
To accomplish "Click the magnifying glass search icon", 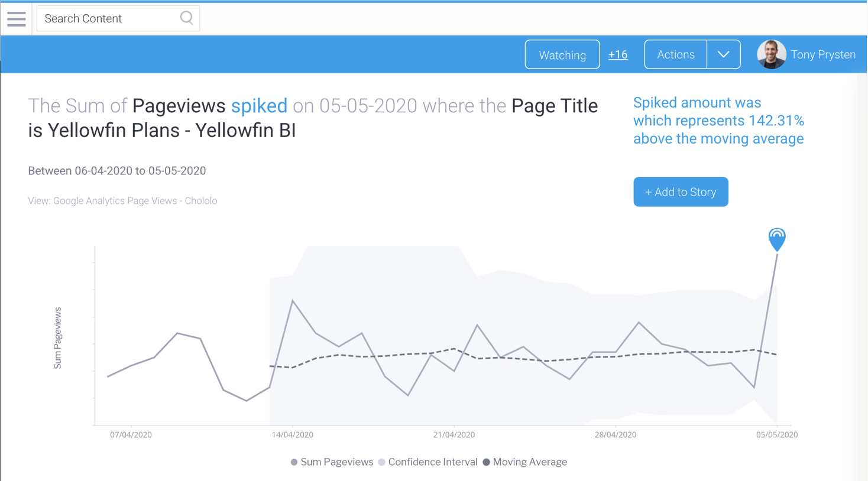I will click(x=186, y=18).
